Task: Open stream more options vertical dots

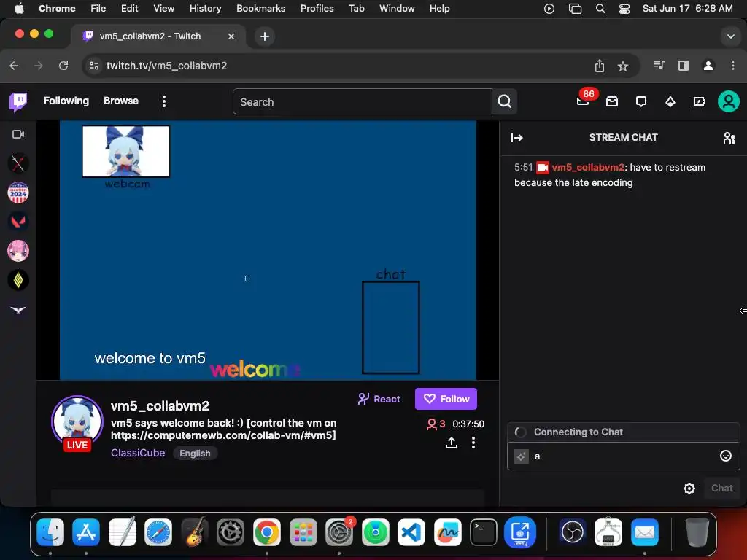Action: pyautogui.click(x=473, y=443)
